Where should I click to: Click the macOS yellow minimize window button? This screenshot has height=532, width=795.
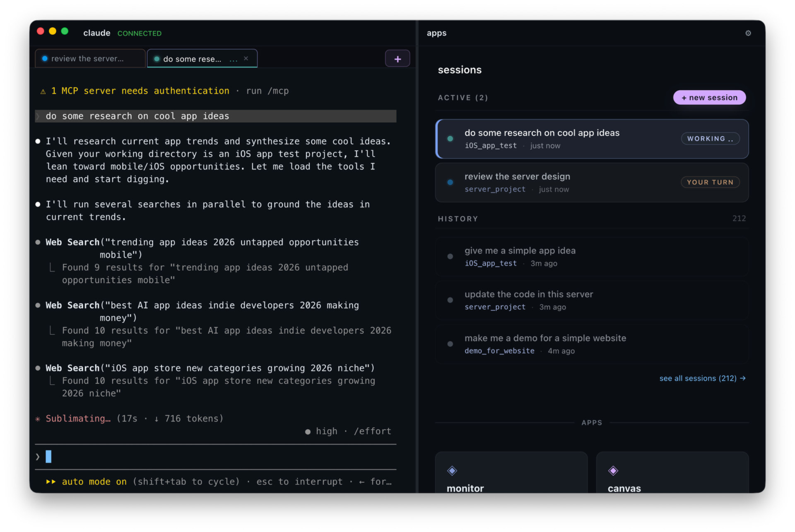tap(53, 31)
